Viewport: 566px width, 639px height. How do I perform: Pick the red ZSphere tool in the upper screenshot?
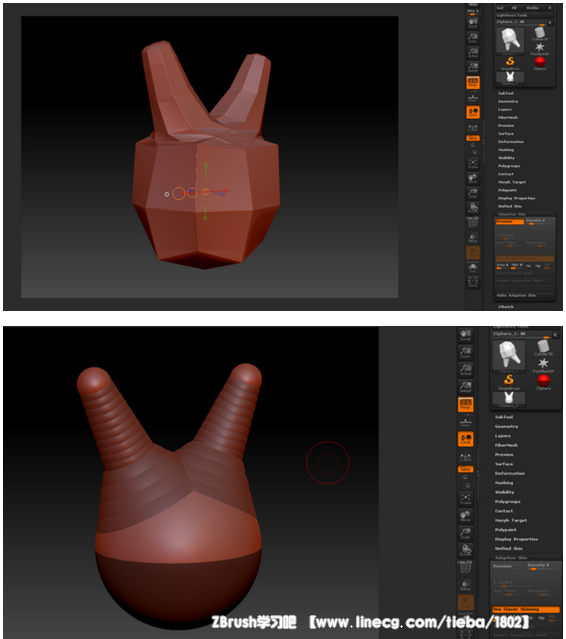click(x=540, y=63)
